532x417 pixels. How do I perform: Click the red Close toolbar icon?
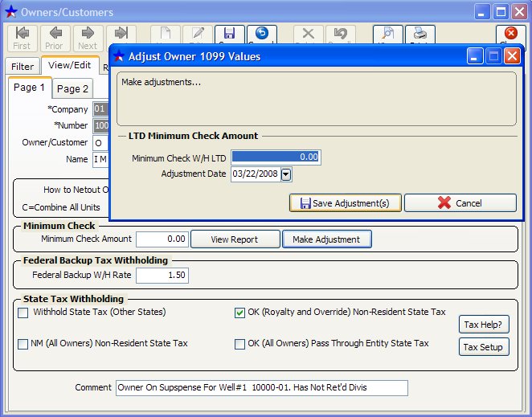(x=510, y=35)
